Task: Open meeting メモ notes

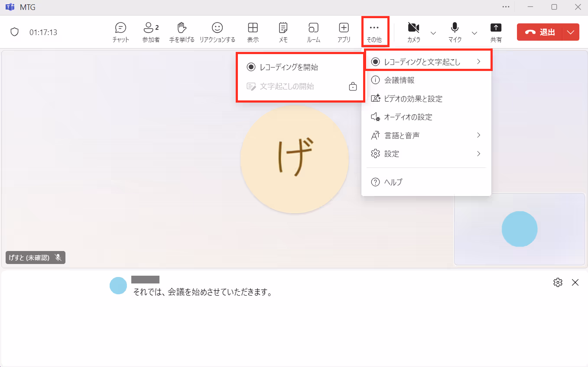Action: click(x=283, y=32)
